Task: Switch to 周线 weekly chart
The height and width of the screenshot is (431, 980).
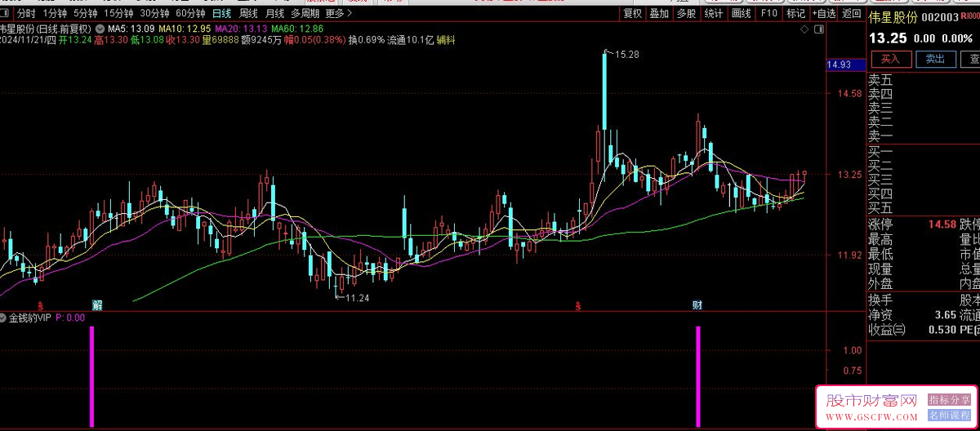Action: pos(248,13)
